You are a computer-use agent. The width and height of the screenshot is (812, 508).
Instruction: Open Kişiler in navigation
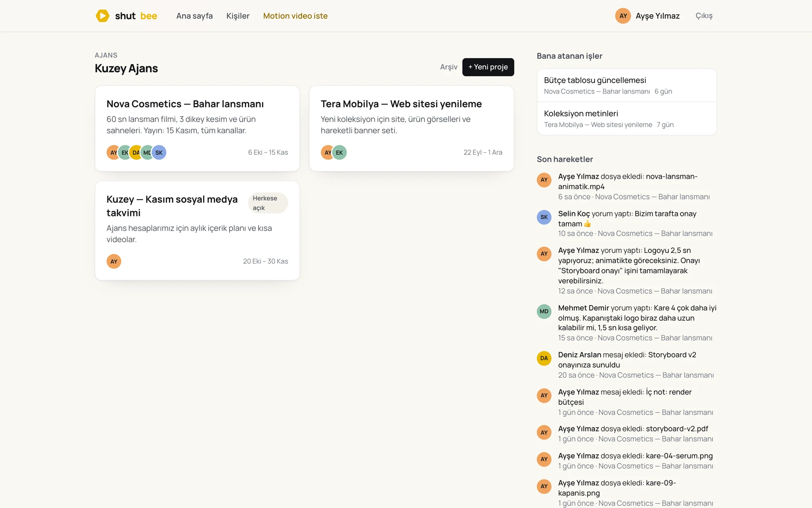tap(238, 16)
